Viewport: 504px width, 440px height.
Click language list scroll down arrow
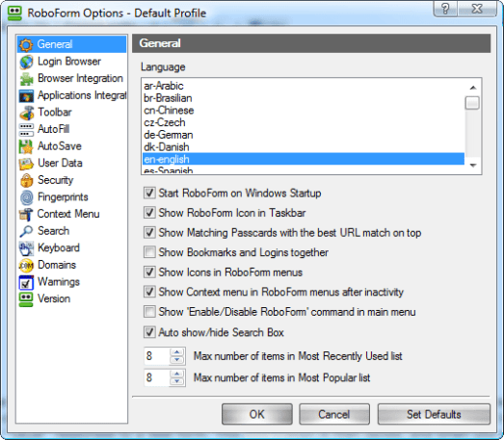[x=472, y=166]
